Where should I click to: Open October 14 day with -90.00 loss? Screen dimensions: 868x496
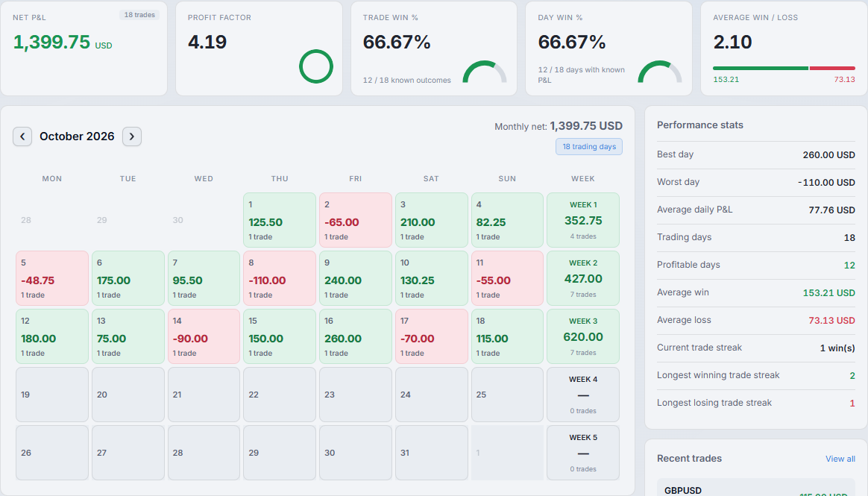204,336
